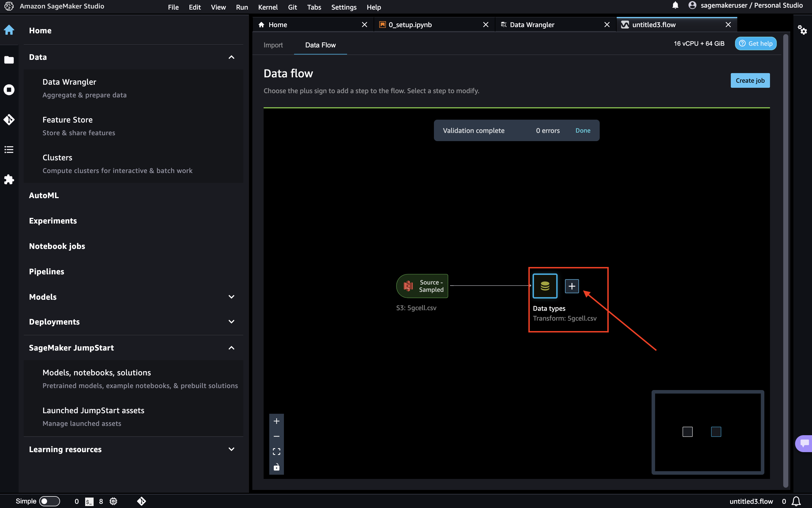Click the status bar kernel chip icon
The image size is (812, 508).
113,501
